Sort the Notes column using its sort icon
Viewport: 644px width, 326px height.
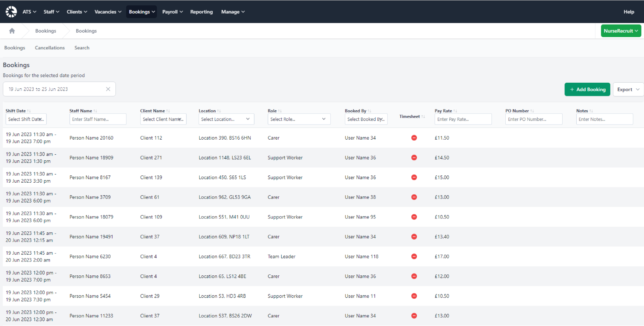(x=591, y=110)
